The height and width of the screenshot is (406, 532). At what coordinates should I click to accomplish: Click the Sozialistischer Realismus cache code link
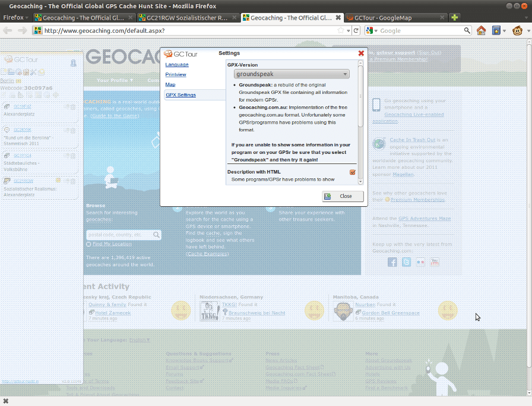[23, 181]
